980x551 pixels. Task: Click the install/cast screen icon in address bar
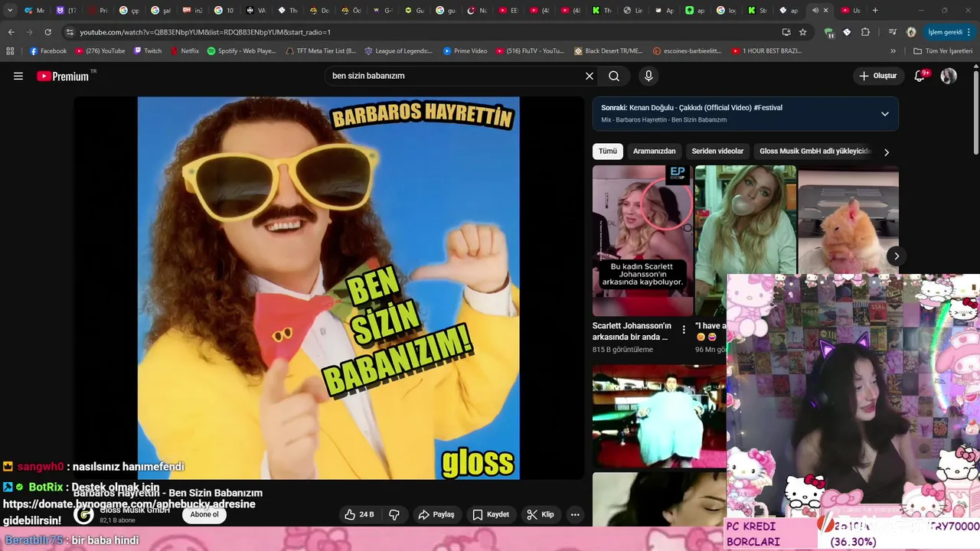point(786,32)
